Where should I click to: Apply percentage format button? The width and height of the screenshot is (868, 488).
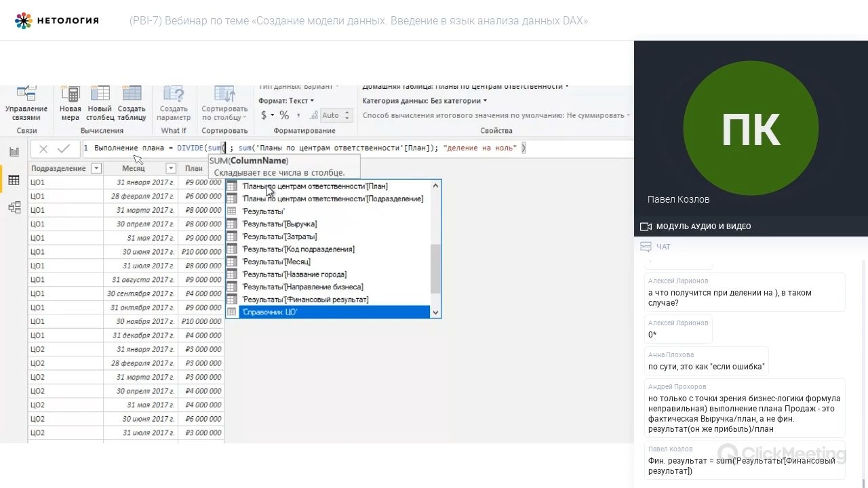284,115
